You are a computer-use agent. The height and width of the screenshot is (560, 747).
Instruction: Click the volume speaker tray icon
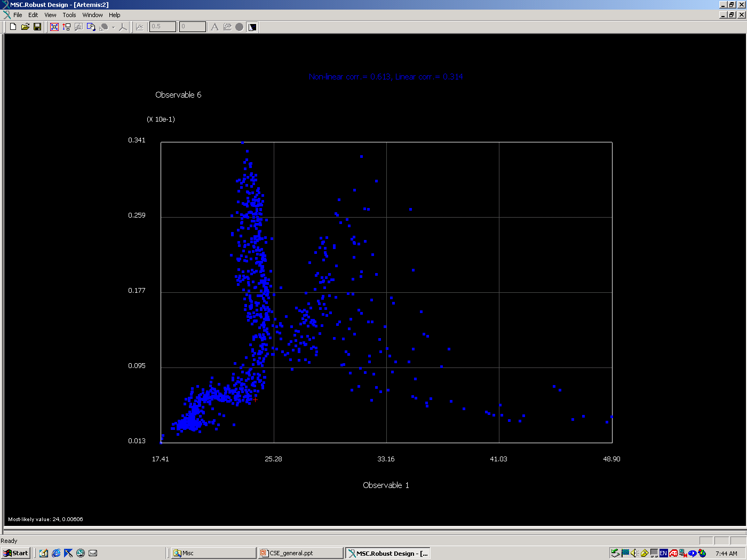634,553
